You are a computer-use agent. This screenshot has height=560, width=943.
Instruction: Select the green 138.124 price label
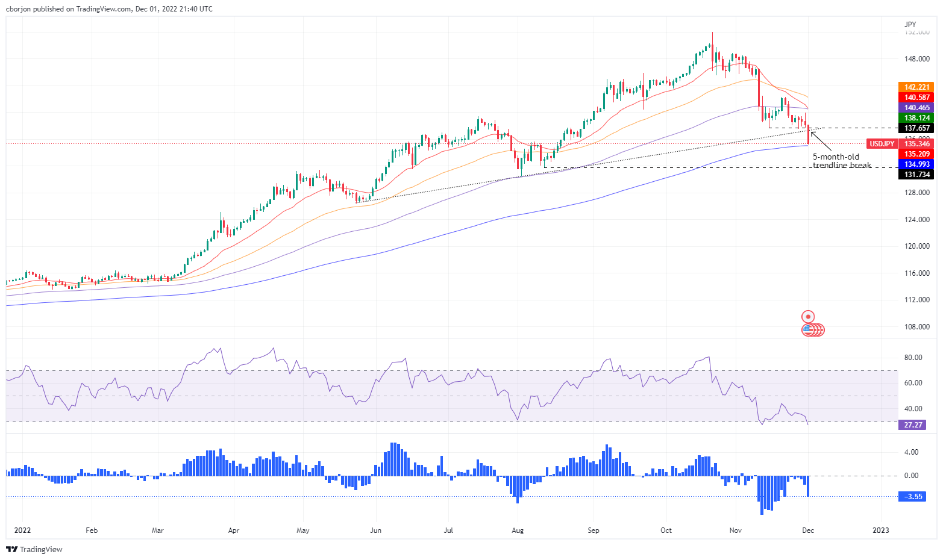pyautogui.click(x=916, y=118)
